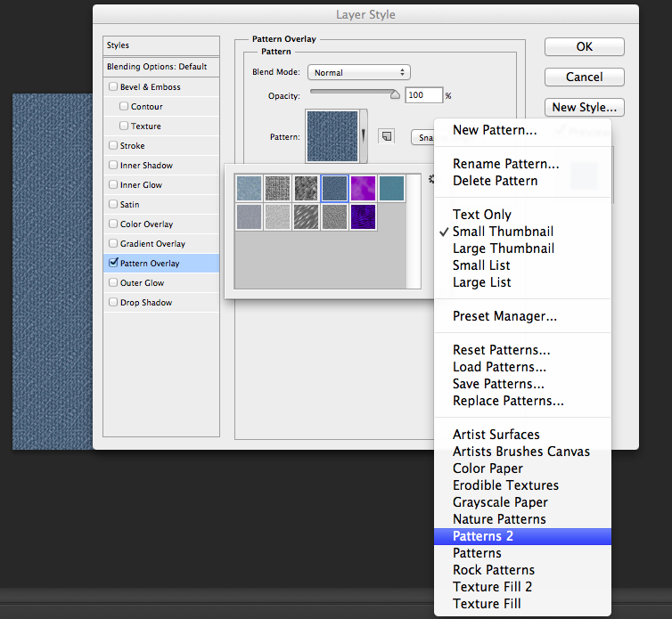Open the Blend Mode Normal dropdown

(358, 72)
